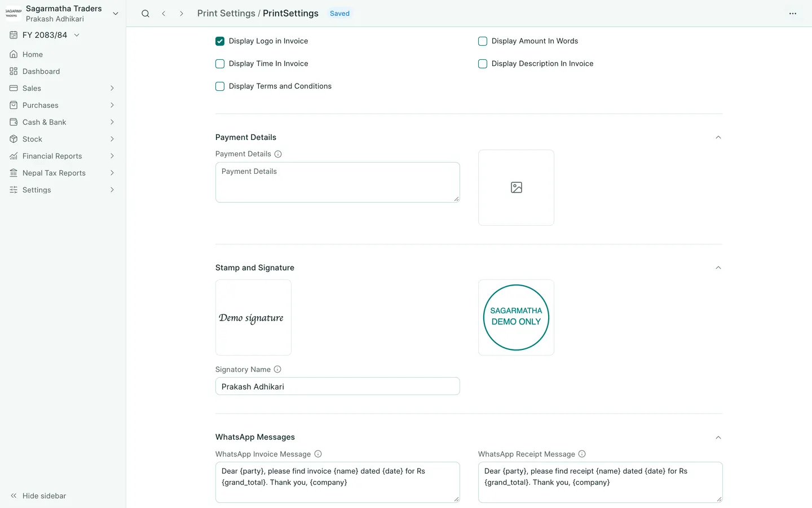
Task: Click the Stamp and Signature heading
Action: (x=255, y=268)
